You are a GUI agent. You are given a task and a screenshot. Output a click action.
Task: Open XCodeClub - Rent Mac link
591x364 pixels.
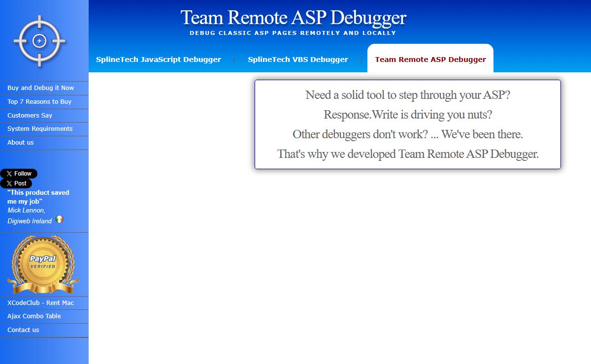click(41, 303)
